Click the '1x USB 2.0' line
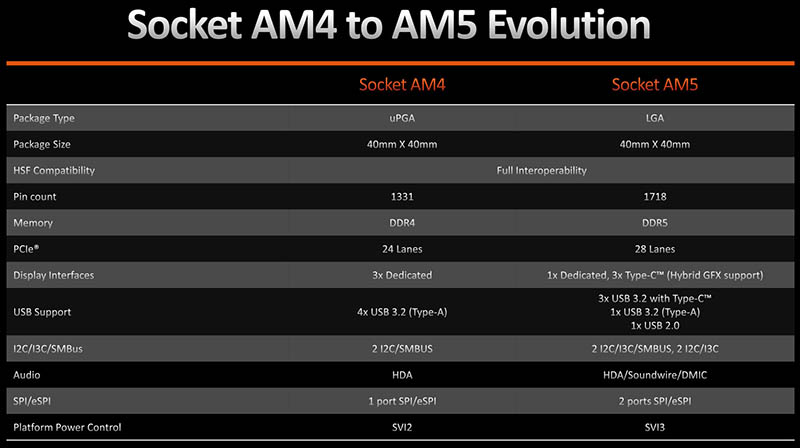The height and width of the screenshot is (448, 800). click(x=655, y=326)
